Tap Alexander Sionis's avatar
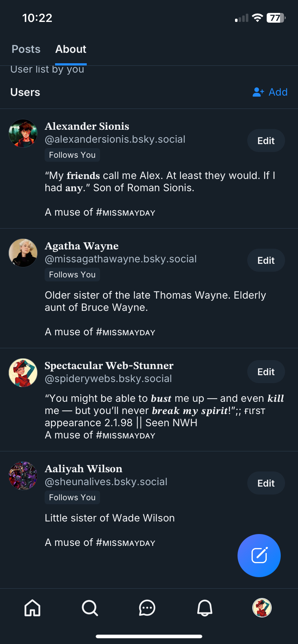Image resolution: width=298 pixels, height=644 pixels. (23, 134)
